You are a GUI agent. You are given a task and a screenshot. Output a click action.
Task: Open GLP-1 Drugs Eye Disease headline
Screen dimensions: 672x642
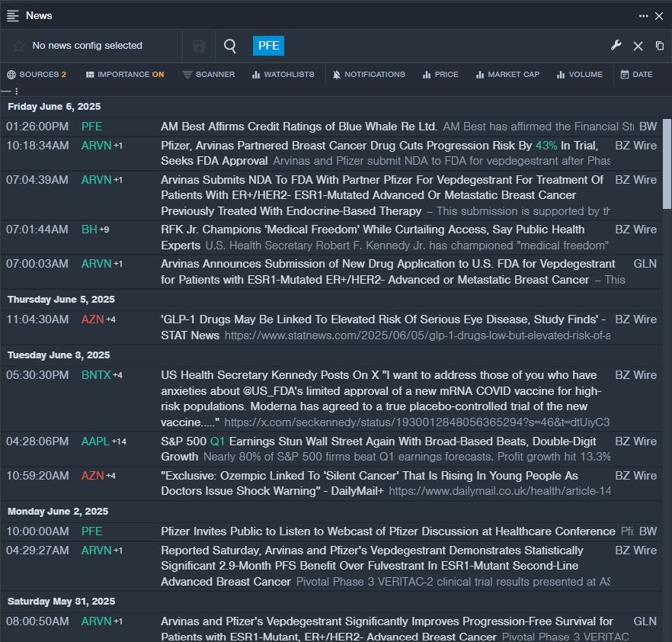383,327
